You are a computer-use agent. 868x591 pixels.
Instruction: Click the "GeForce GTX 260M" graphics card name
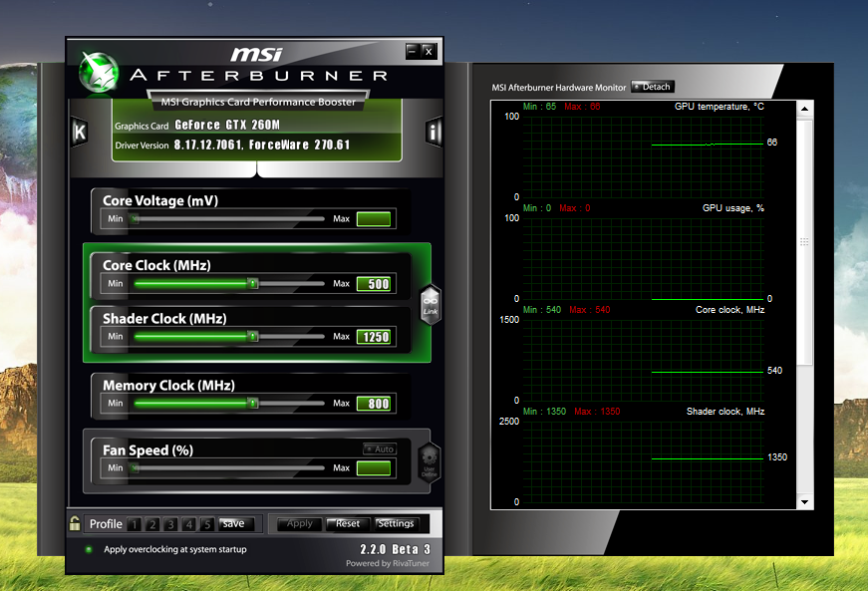(227, 125)
